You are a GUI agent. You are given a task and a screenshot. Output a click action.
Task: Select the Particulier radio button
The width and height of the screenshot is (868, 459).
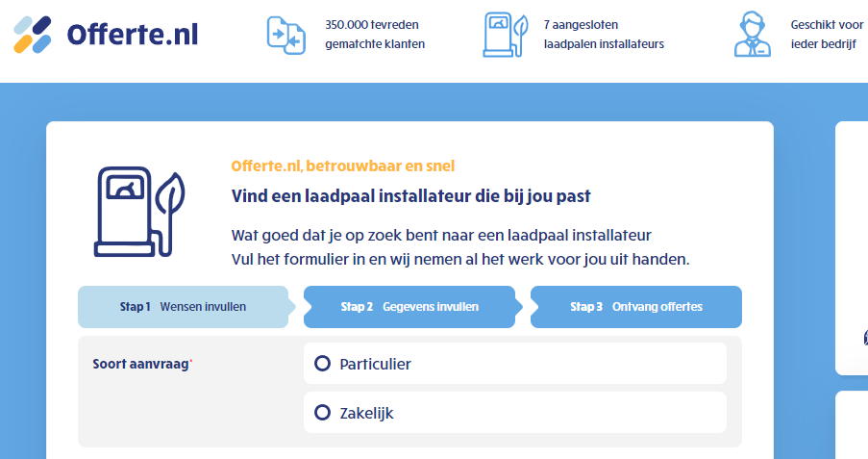point(322,364)
